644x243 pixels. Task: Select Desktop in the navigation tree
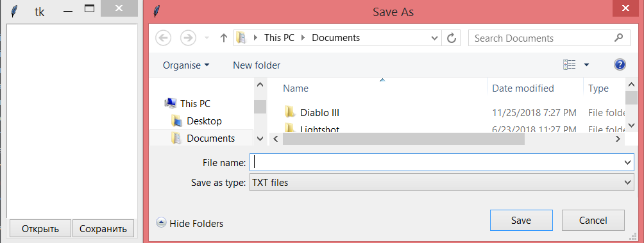coord(204,121)
